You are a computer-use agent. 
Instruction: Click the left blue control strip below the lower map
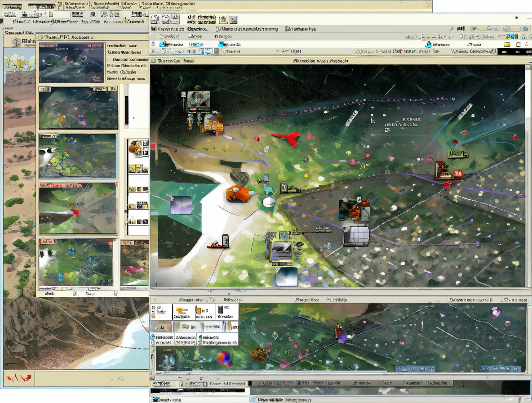coord(415,369)
